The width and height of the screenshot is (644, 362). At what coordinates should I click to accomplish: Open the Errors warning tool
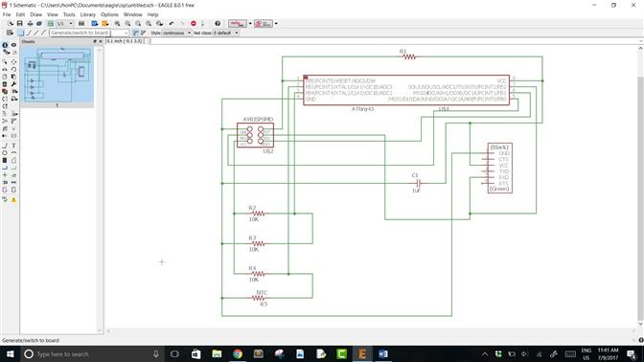[14, 199]
